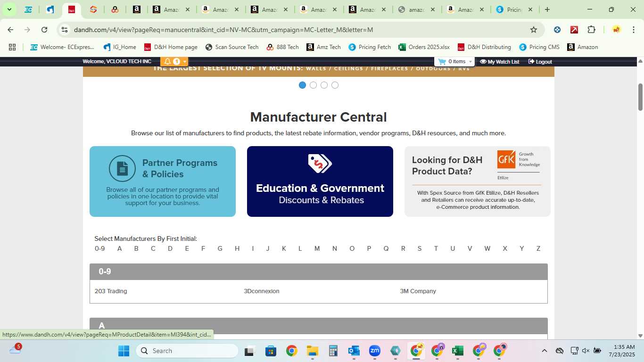Screen dimensions: 644x362
Task: Show hidden system tray icons
Action: 544,351
